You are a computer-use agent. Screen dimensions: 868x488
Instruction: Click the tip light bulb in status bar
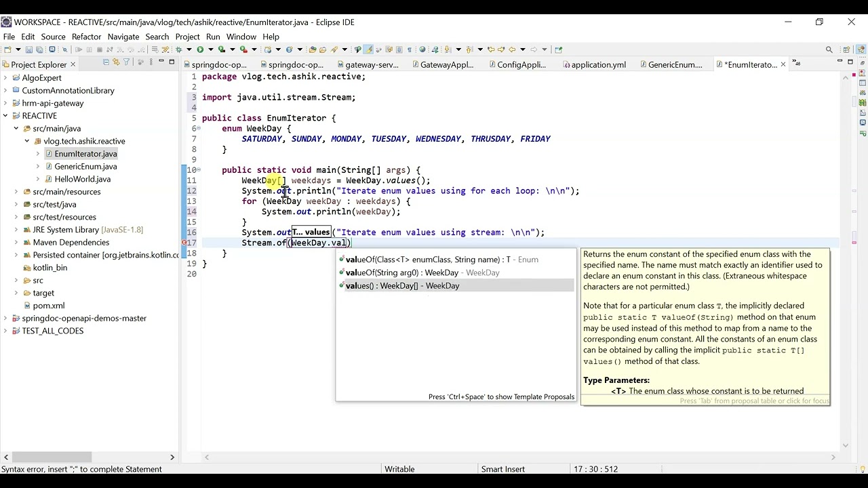(862, 469)
